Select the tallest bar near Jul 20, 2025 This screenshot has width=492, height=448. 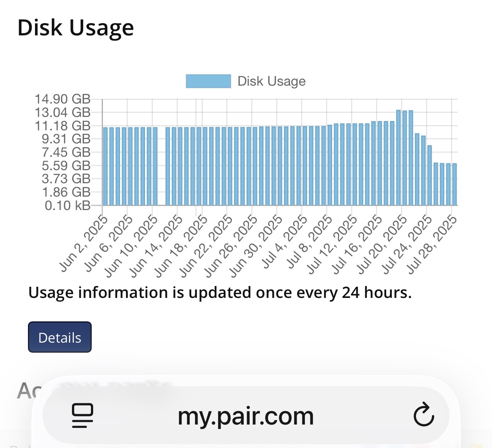click(398, 158)
